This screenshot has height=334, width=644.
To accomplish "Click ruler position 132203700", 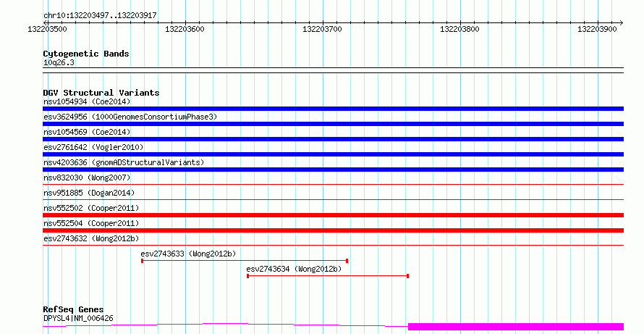I will [x=322, y=29].
